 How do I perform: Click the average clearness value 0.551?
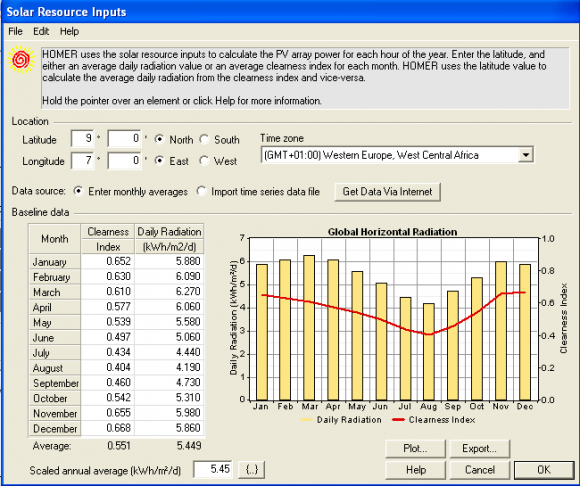(119, 446)
